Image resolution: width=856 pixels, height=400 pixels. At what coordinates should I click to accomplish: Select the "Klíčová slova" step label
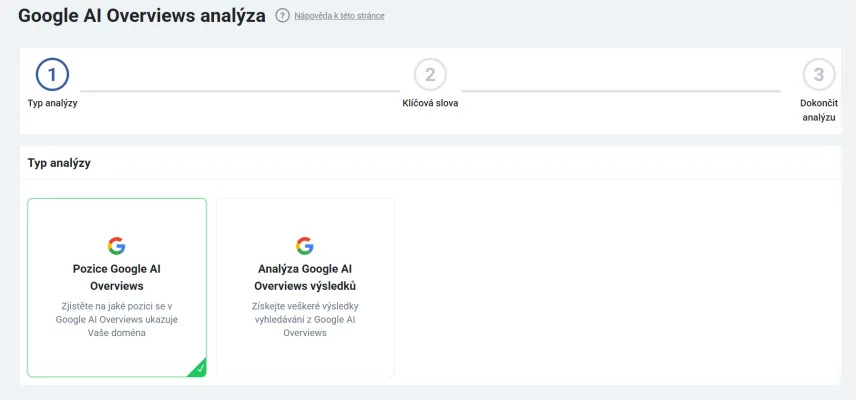pos(430,103)
